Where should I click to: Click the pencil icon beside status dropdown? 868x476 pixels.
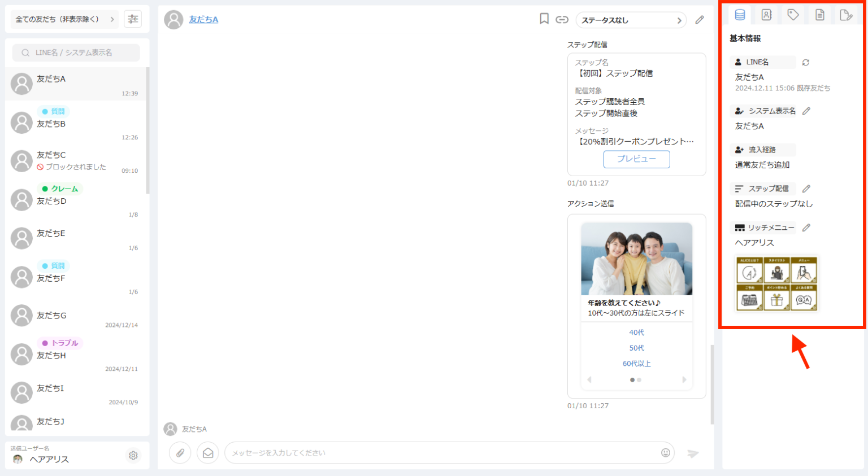coord(700,20)
